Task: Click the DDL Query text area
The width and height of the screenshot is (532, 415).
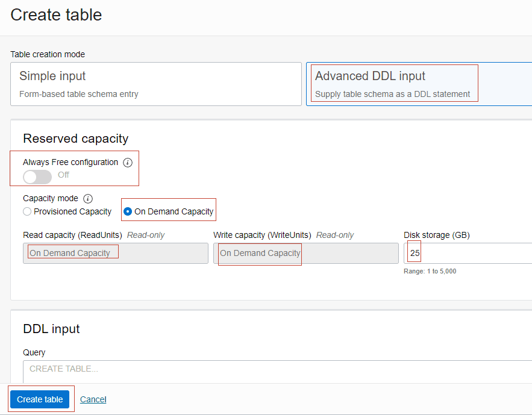Action: pyautogui.click(x=278, y=372)
